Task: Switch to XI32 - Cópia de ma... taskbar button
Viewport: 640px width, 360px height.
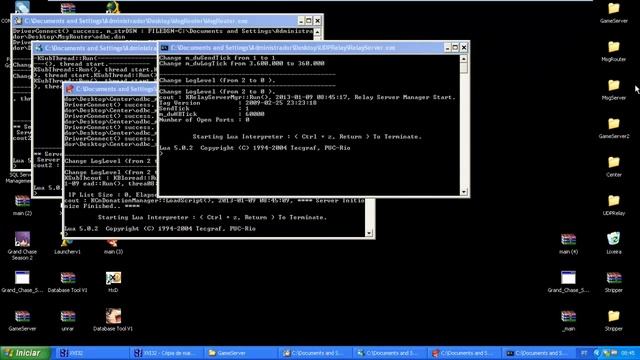Action: (x=167, y=353)
